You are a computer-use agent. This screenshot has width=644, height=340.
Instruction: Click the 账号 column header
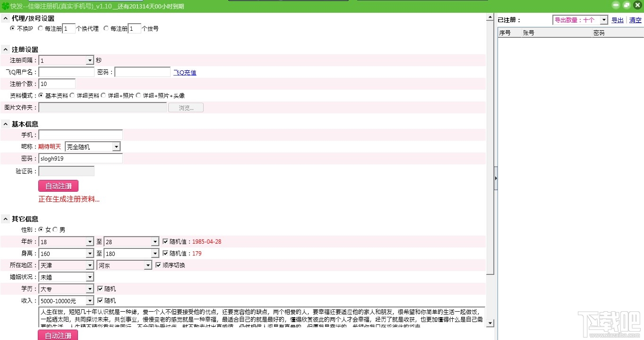[x=557, y=33]
